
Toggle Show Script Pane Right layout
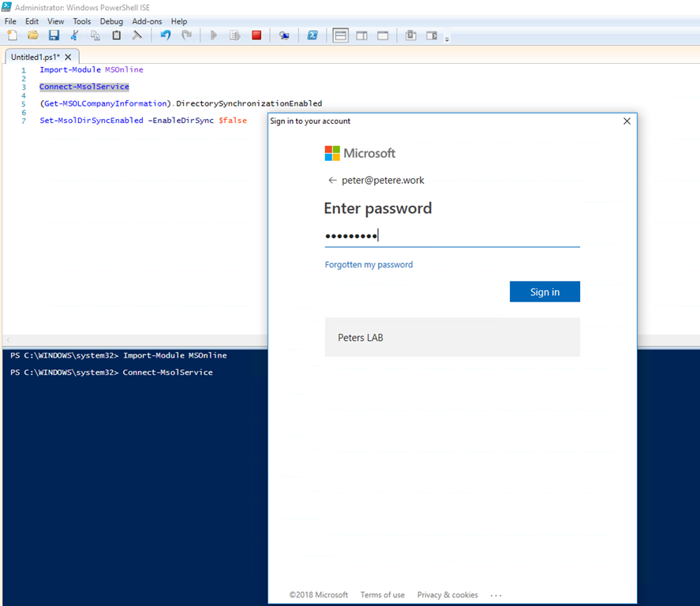[361, 36]
